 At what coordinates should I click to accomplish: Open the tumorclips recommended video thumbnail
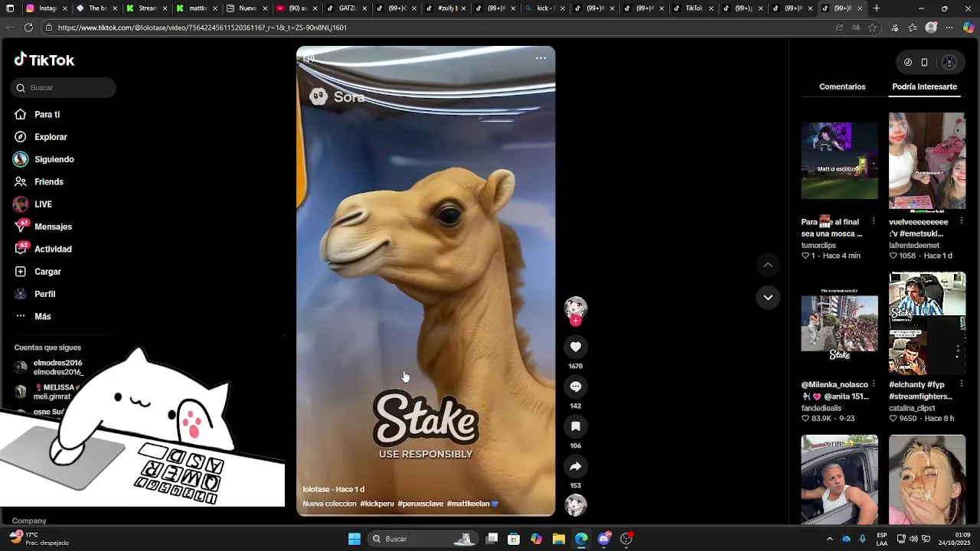pos(840,161)
